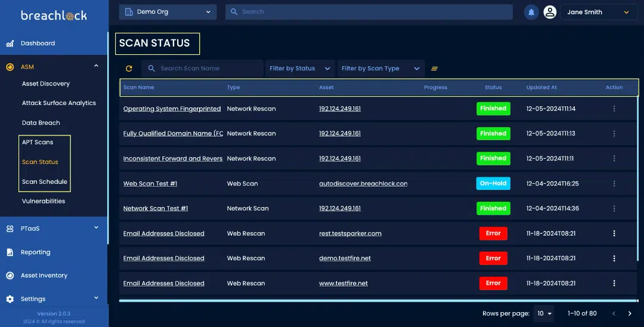This screenshot has height=327, width=644.
Task: Open actions for Inconsistent Forward and Reverse row
Action: coord(614,158)
